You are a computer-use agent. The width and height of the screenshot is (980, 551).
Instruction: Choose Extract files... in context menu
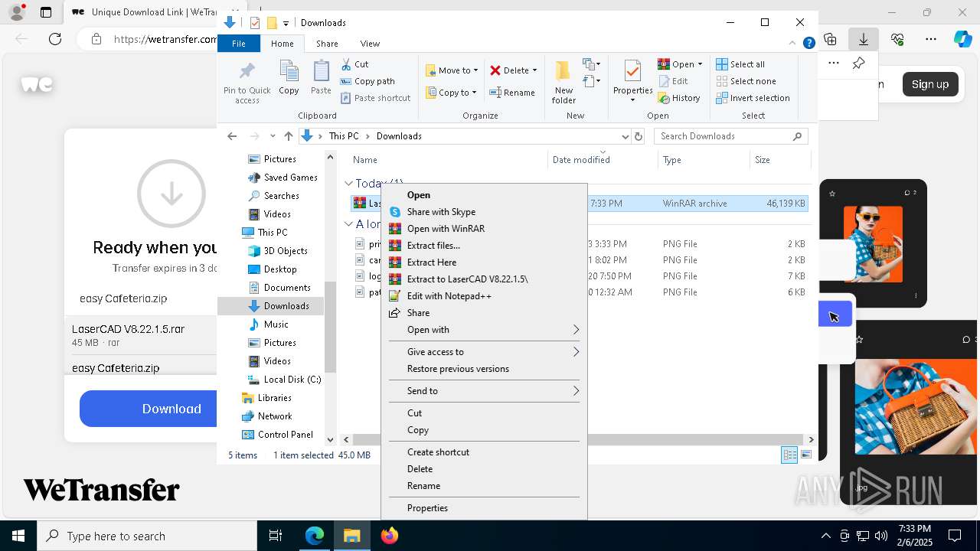click(x=484, y=246)
